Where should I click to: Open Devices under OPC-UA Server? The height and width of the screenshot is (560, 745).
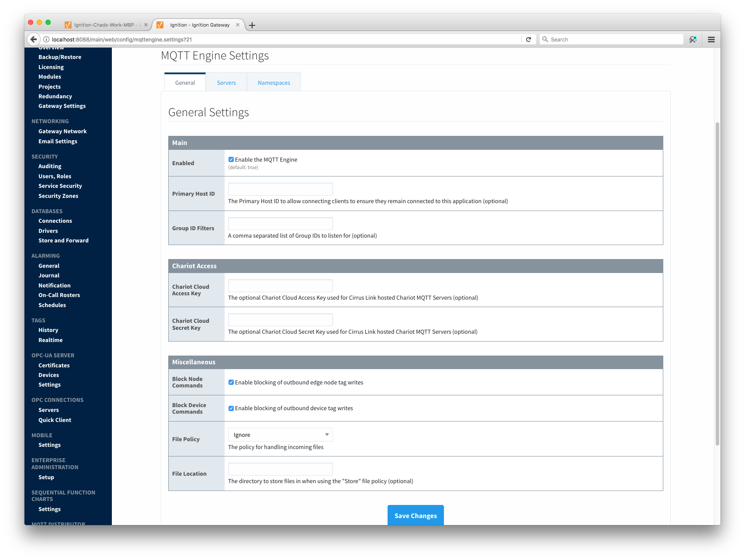49,375
